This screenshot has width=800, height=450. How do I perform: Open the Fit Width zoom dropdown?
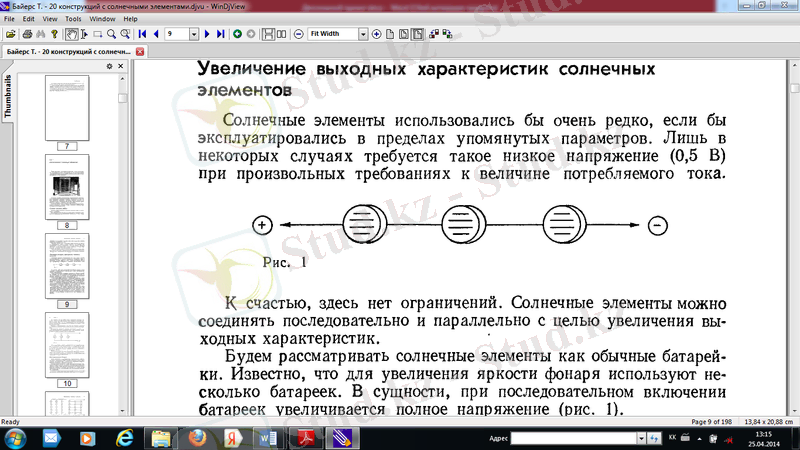pos(362,33)
